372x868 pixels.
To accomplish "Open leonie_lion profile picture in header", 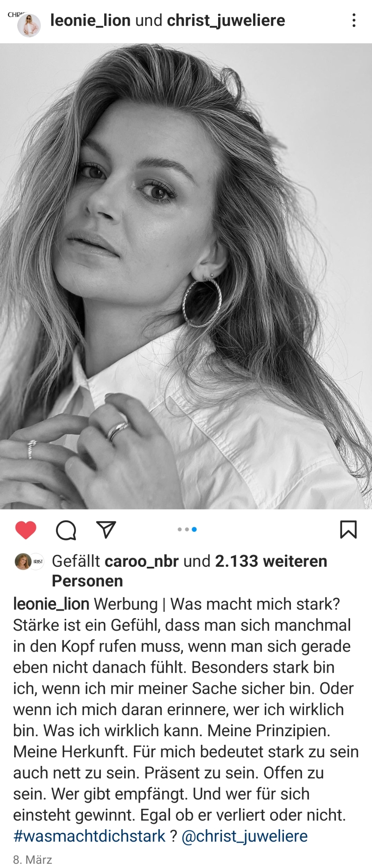I will click(x=29, y=26).
